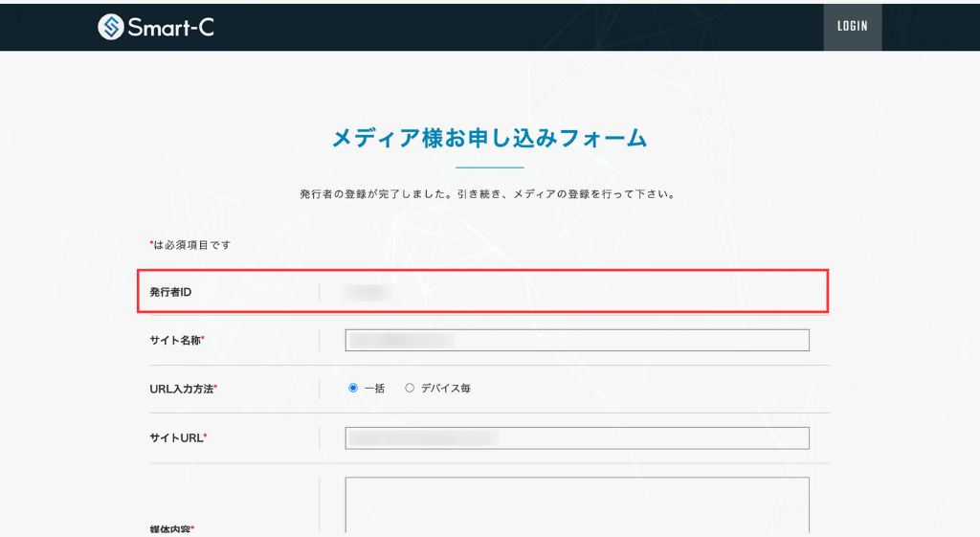Viewport: 980px width, 537px height.
Task: Open the LOGIN button in header
Action: coord(853,26)
